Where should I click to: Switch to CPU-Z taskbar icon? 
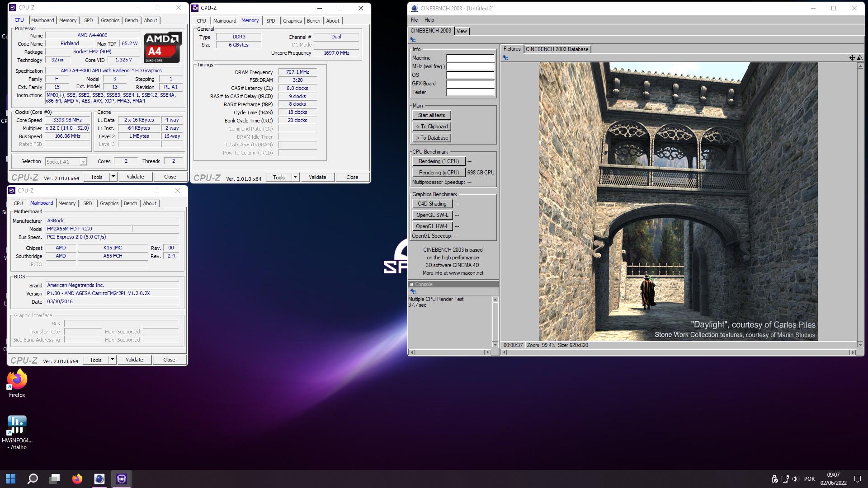pos(121,479)
